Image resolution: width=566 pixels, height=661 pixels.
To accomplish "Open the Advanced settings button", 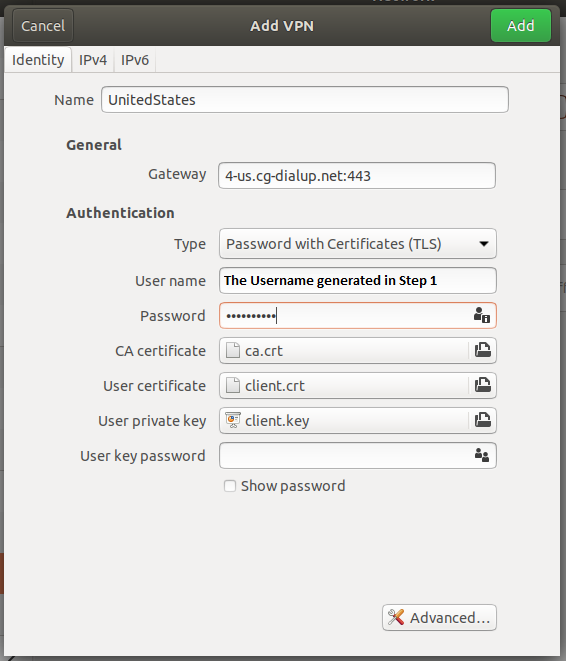I will (440, 618).
